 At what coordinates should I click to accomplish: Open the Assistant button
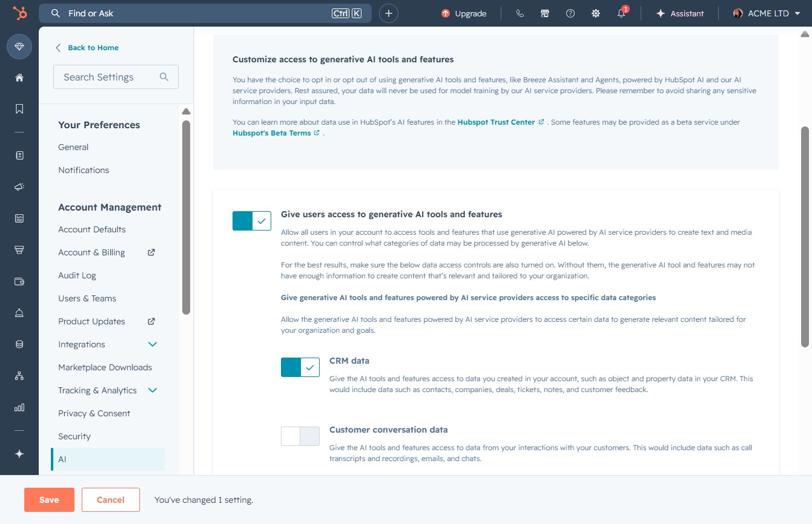click(x=680, y=13)
